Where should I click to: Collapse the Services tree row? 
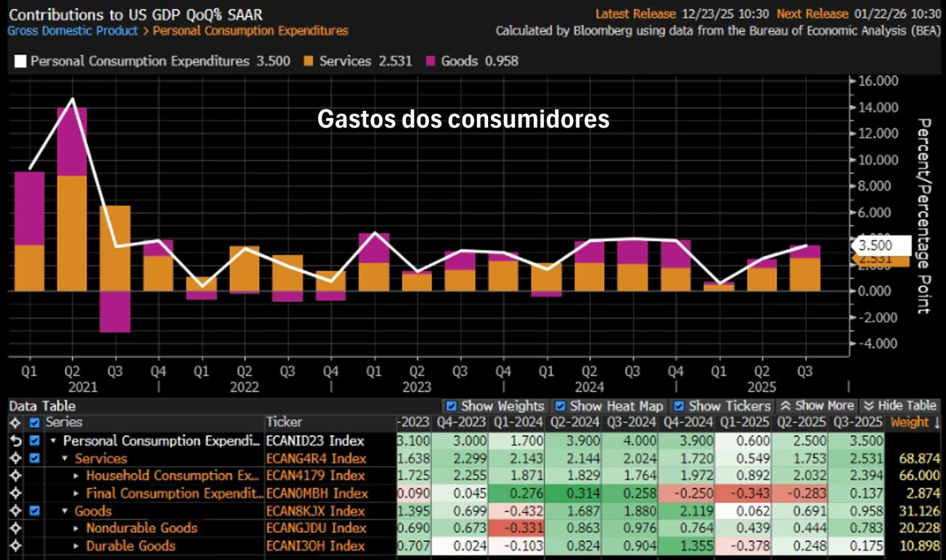pos(65,459)
